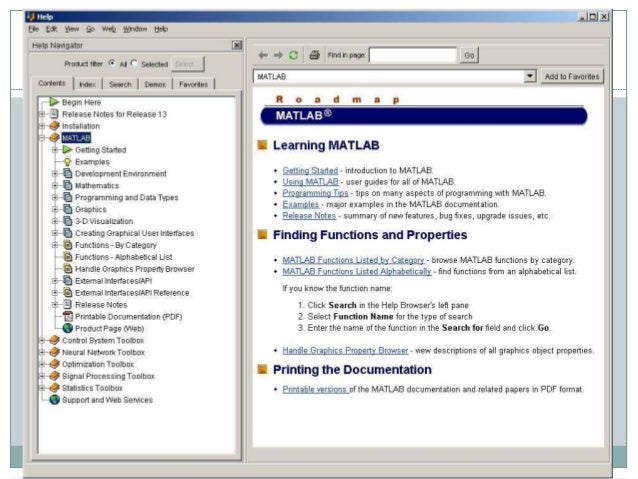Open the Web menu
638x479 pixels.
coord(109,29)
